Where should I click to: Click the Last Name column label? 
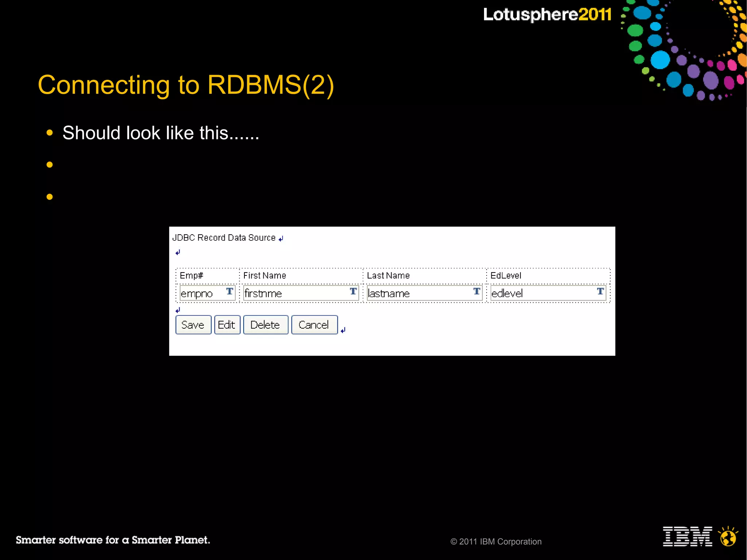[388, 275]
